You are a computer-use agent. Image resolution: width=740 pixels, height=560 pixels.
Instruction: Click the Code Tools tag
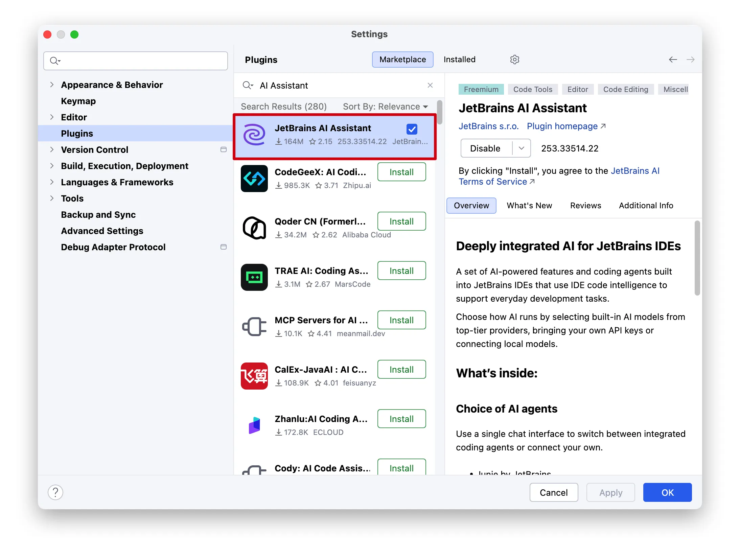coord(532,89)
